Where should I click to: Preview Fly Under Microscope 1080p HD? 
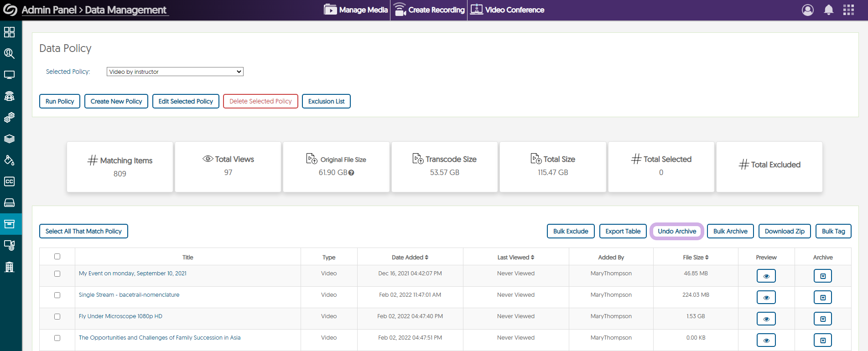(x=766, y=319)
